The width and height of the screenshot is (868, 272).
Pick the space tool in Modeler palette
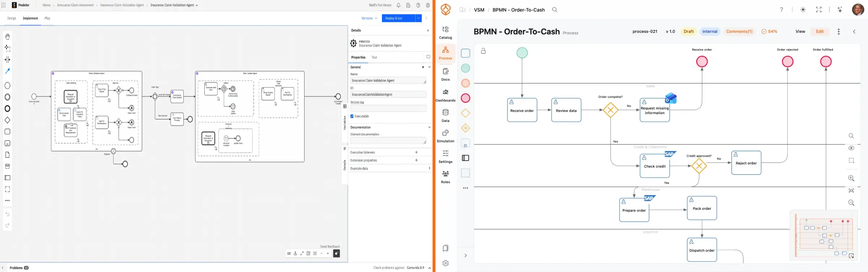[x=7, y=60]
